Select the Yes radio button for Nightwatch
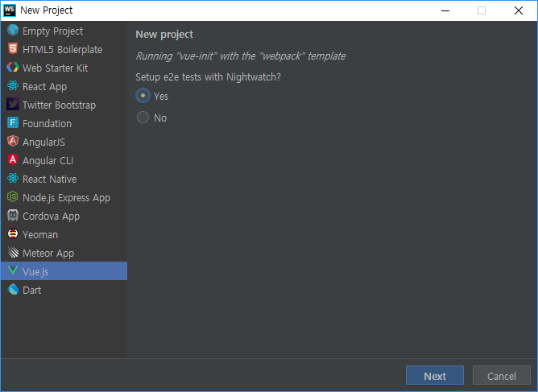This screenshot has width=538, height=392. click(x=143, y=96)
